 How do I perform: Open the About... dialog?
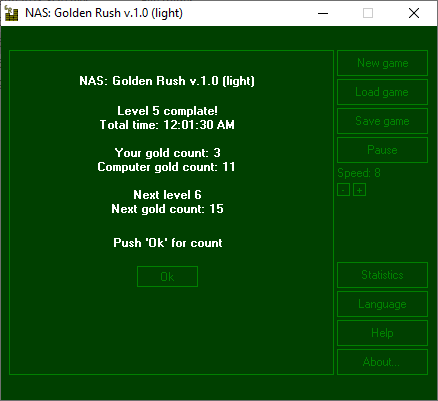(382, 362)
